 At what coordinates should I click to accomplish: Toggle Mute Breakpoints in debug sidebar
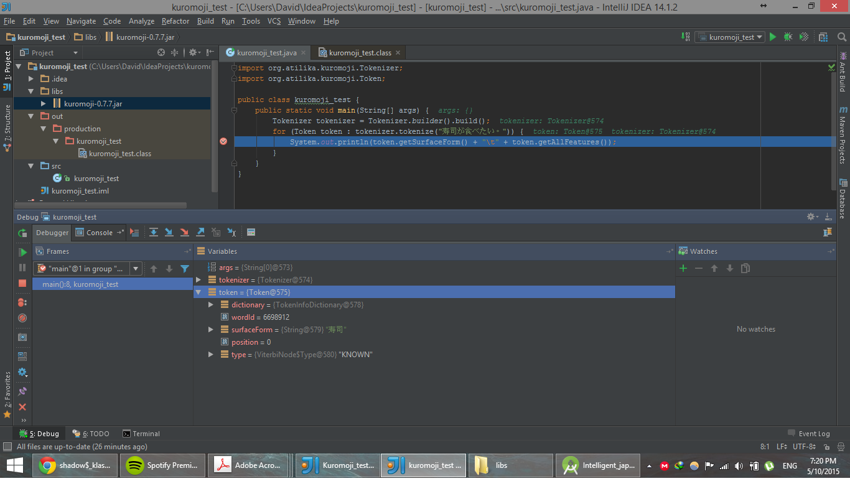pyautogui.click(x=22, y=318)
